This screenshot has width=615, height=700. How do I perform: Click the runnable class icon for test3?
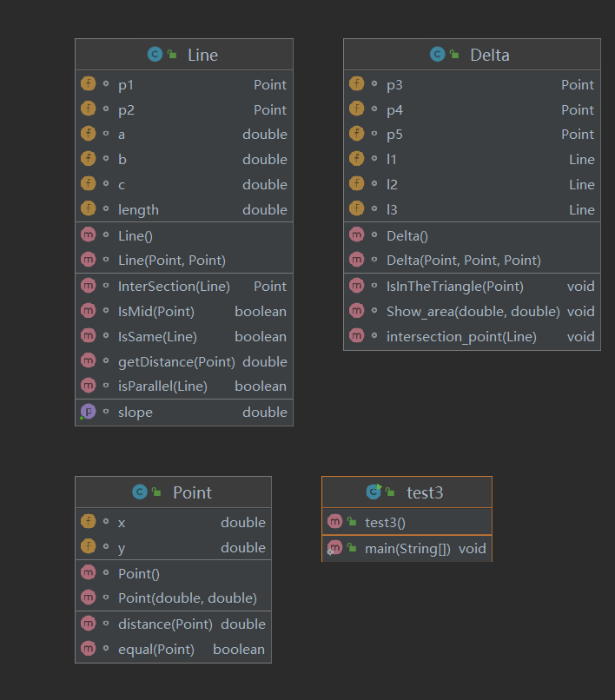click(x=374, y=492)
